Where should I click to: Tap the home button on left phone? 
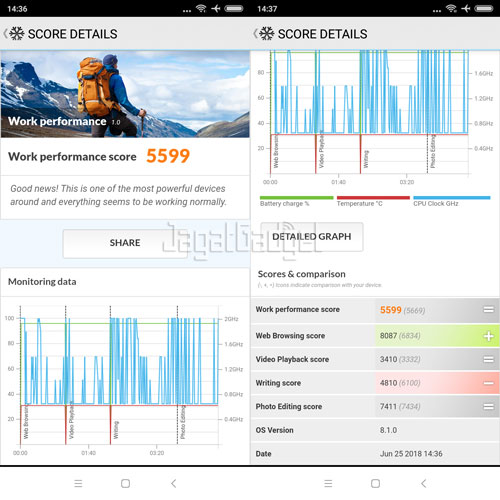pyautogui.click(x=125, y=483)
